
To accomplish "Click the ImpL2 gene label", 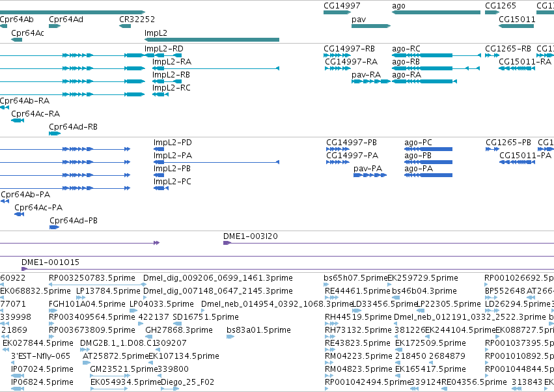I will tap(156, 33).
